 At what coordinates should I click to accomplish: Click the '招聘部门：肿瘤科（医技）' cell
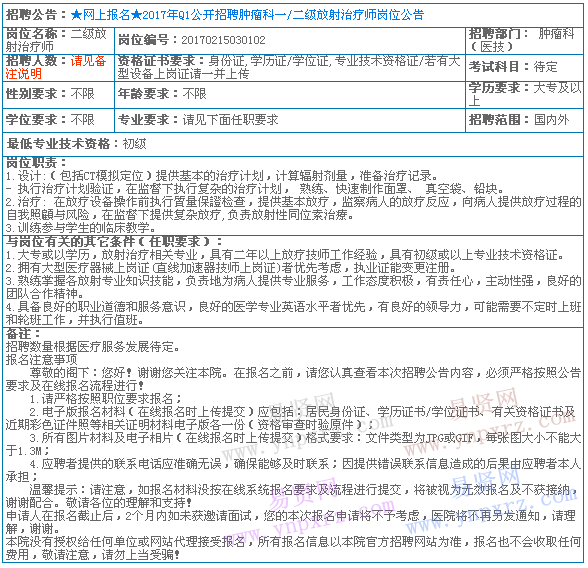pos(524,40)
